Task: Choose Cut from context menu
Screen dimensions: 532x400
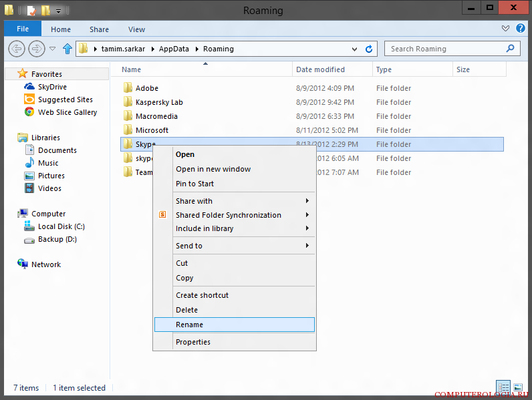Action: [235, 263]
